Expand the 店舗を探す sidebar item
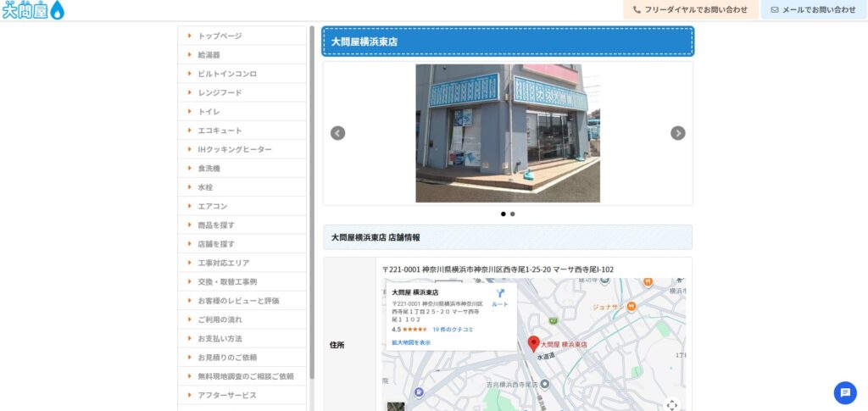Screen dimensions: 868x411 [x=216, y=244]
